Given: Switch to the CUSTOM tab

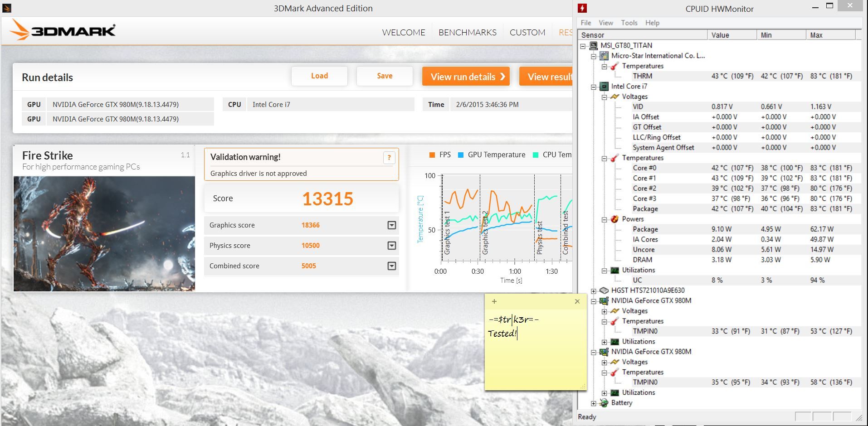Looking at the screenshot, I should pos(527,32).
